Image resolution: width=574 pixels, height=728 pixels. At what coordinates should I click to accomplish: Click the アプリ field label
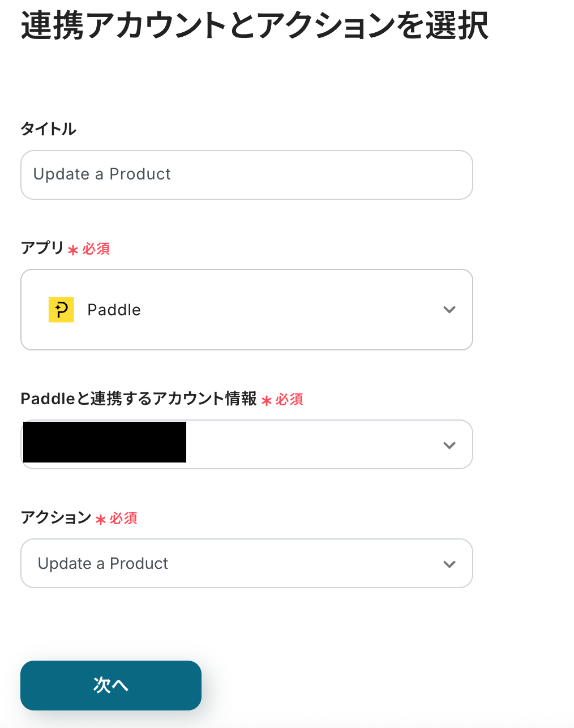(x=42, y=248)
